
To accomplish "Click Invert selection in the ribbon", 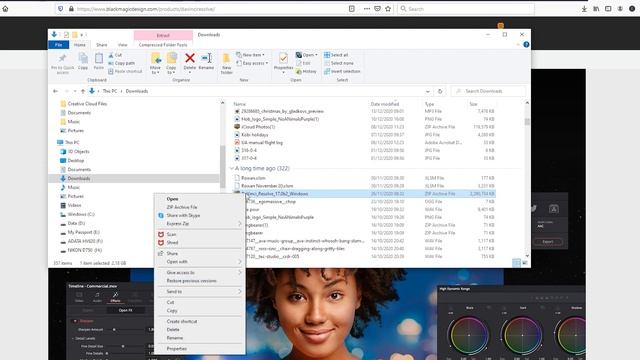I will tap(342, 71).
